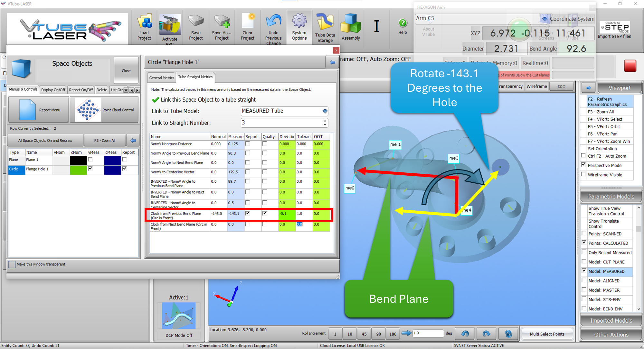Open List Order dropdown arrow

click(126, 90)
